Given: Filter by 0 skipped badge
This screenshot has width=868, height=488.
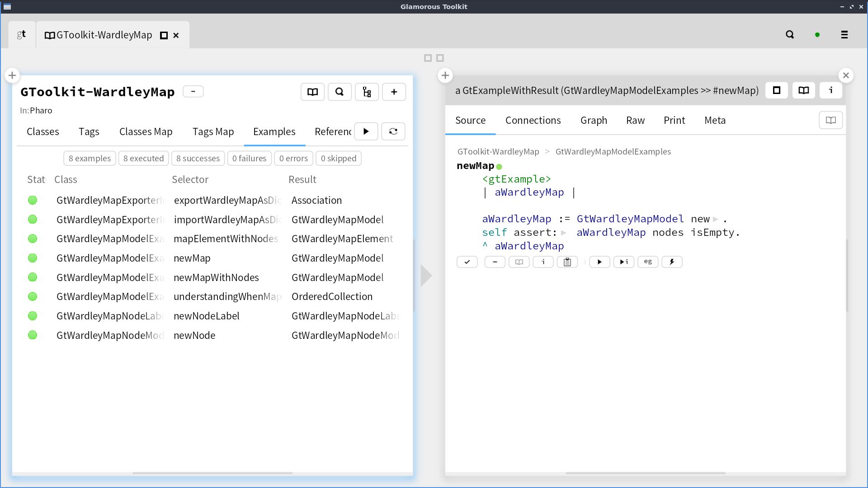Looking at the screenshot, I should (x=338, y=159).
